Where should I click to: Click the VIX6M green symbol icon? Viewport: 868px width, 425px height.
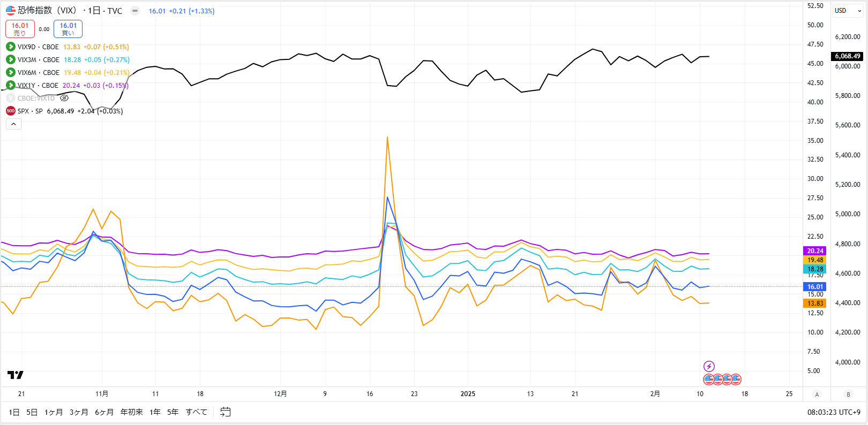11,73
